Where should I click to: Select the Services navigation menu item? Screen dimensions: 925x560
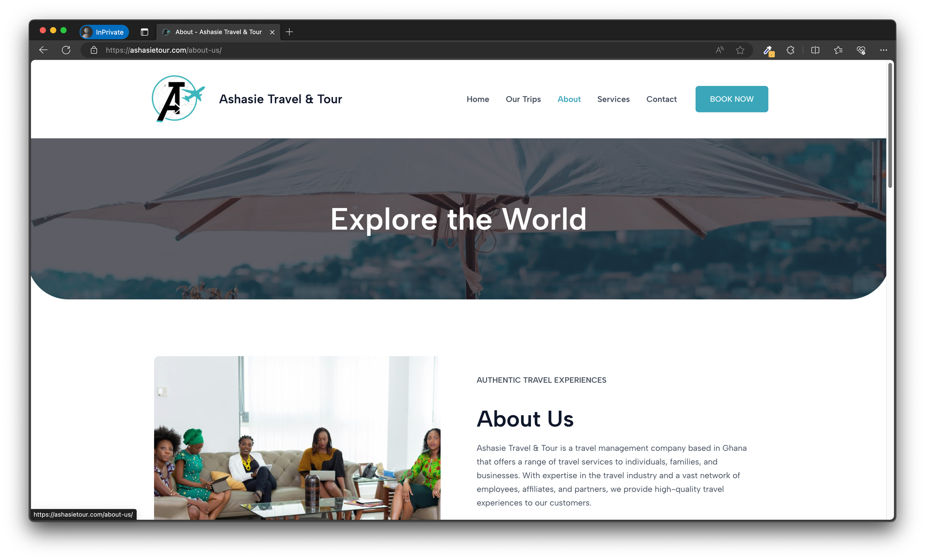(613, 99)
